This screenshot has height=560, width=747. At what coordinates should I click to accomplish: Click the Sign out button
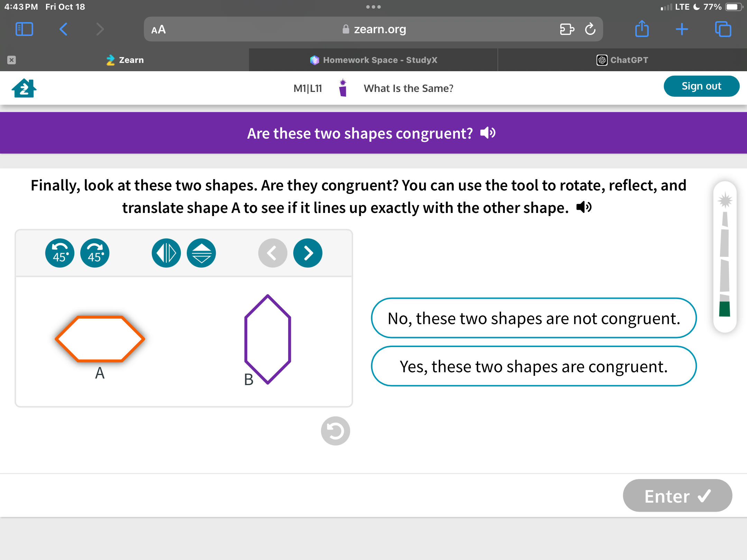(x=701, y=86)
